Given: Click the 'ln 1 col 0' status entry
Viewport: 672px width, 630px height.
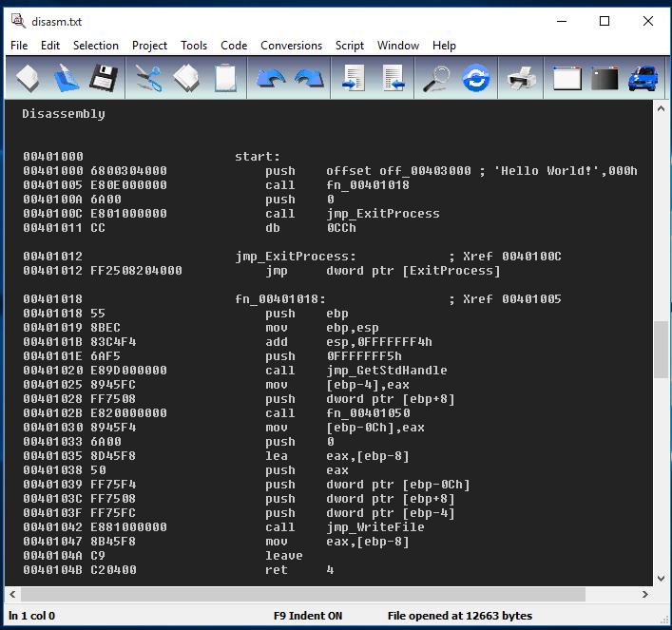Looking at the screenshot, I should 31,616.
